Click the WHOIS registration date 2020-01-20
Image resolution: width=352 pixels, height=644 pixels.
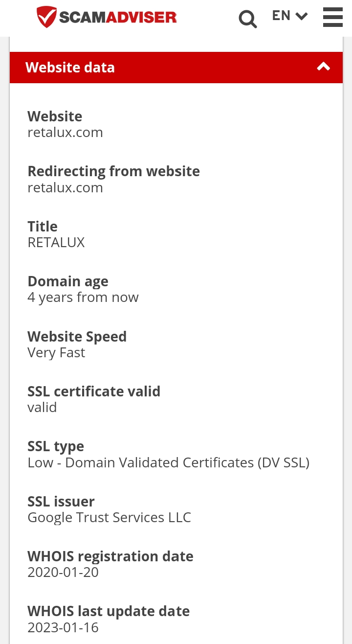pos(63,573)
